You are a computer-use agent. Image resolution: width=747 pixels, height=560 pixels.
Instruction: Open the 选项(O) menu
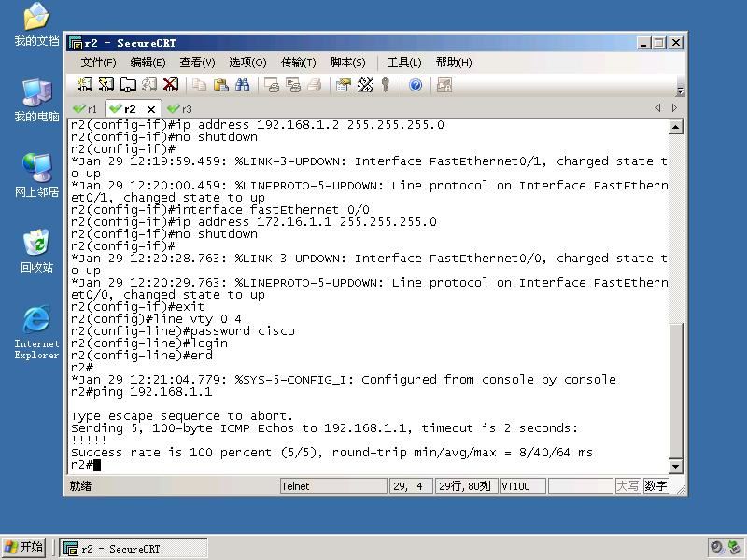click(247, 63)
